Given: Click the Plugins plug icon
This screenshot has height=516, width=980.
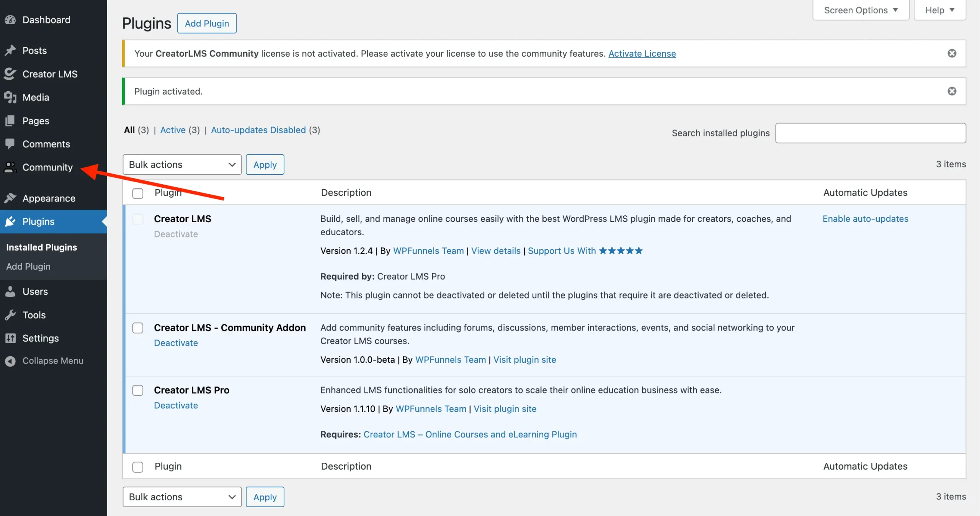Looking at the screenshot, I should tap(10, 221).
